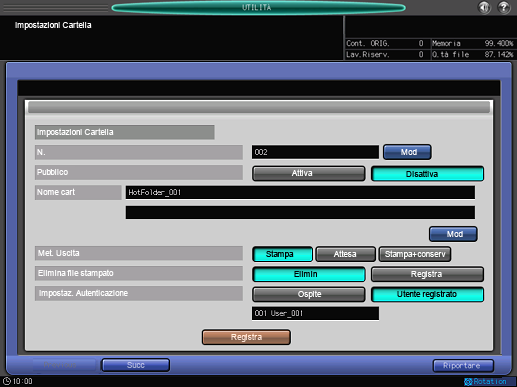Click the Q.tà file 87.142% status entry
The height and width of the screenshot is (387, 517).
tap(472, 54)
